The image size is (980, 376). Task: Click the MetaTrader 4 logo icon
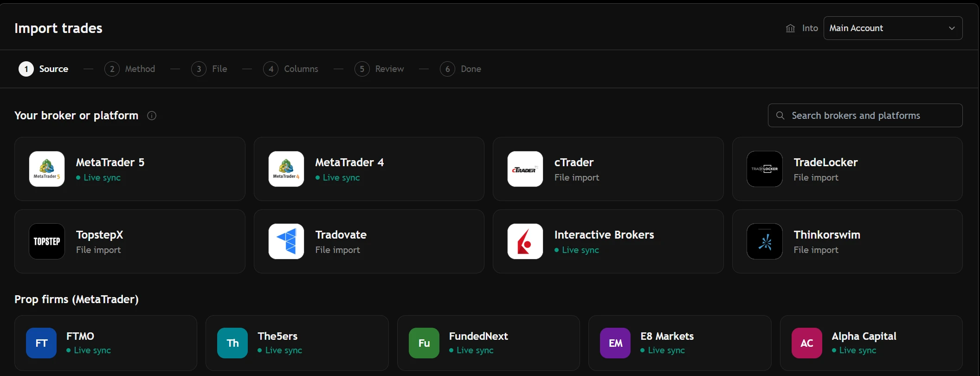click(286, 169)
